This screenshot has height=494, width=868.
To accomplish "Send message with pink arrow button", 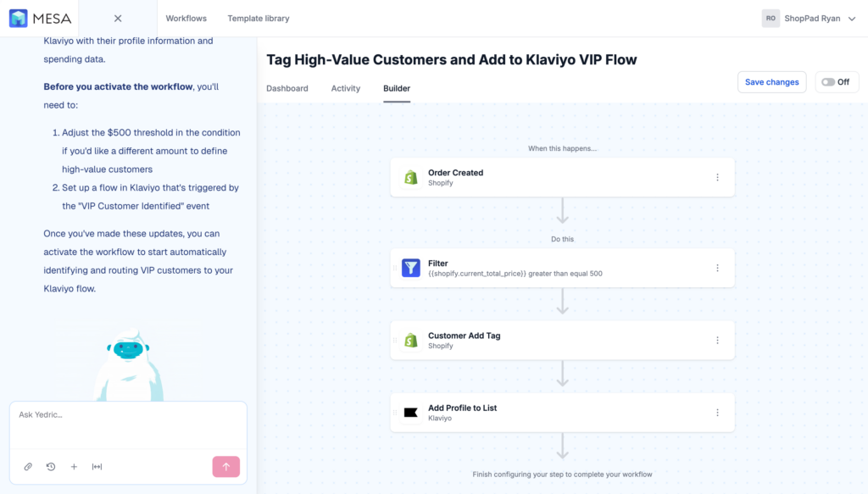I will click(225, 466).
